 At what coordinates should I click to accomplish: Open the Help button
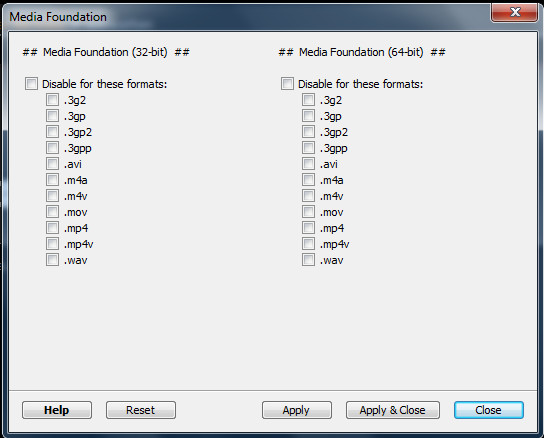tap(57, 410)
